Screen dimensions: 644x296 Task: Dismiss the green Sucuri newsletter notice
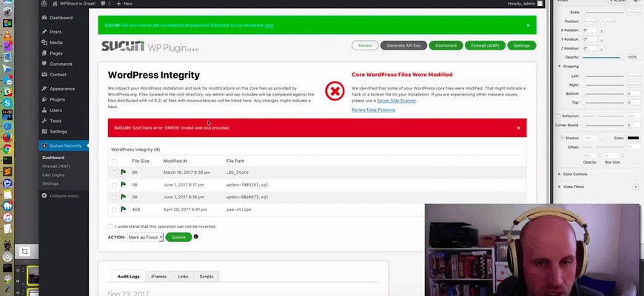click(529, 25)
